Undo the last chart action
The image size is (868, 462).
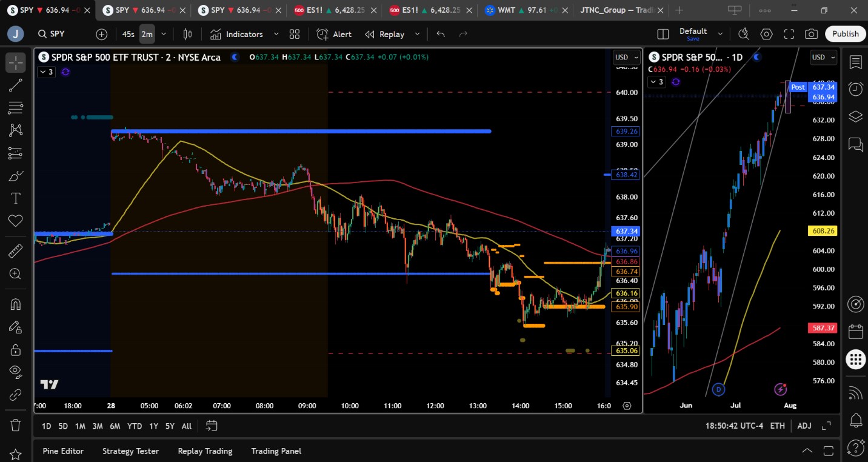pos(441,35)
